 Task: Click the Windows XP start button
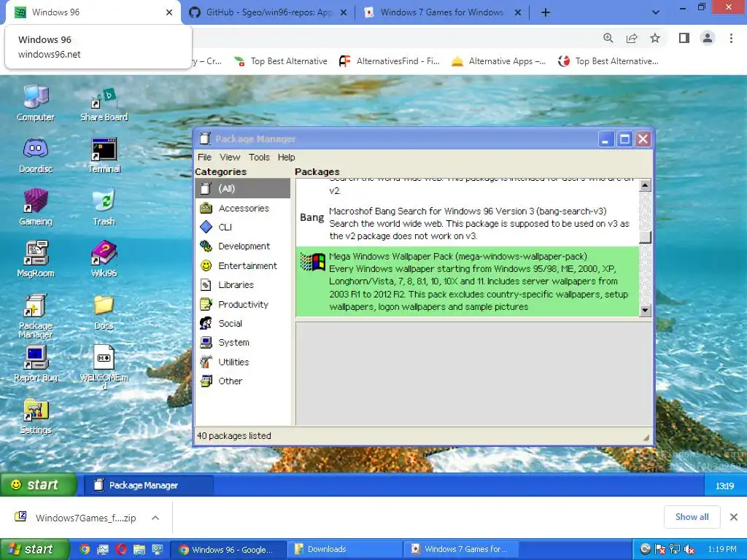(x=34, y=549)
